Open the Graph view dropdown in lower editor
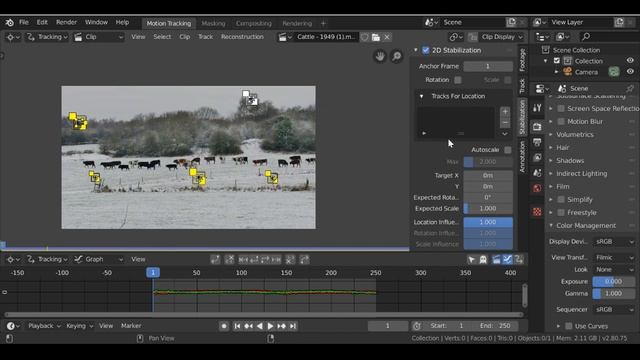Image resolution: width=640 pixels, height=360 pixels. click(x=98, y=260)
